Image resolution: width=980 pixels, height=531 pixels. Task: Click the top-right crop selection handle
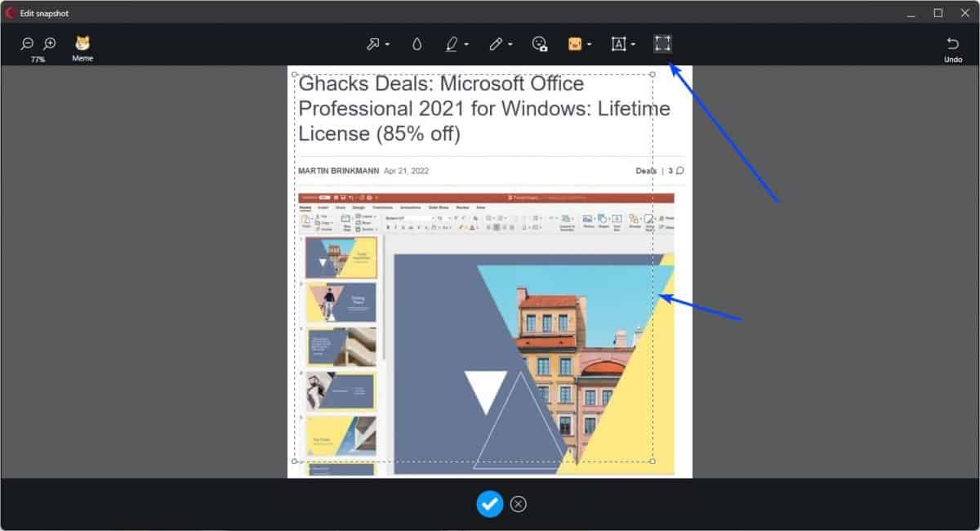pyautogui.click(x=653, y=74)
